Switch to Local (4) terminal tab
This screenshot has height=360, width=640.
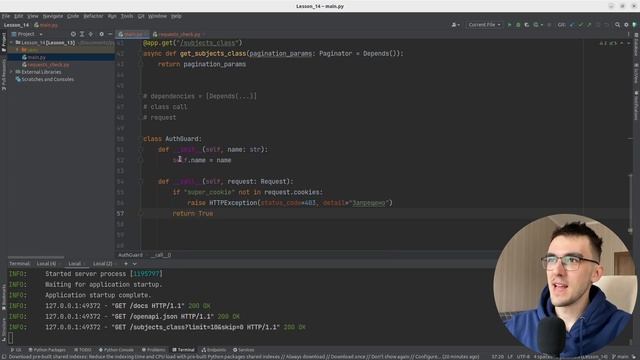pyautogui.click(x=46, y=264)
